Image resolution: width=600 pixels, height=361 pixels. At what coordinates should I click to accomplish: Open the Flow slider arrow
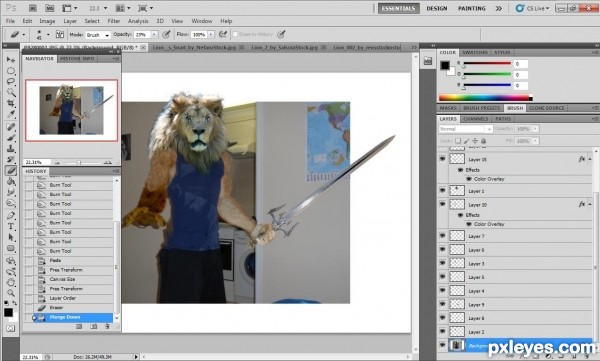[211, 34]
